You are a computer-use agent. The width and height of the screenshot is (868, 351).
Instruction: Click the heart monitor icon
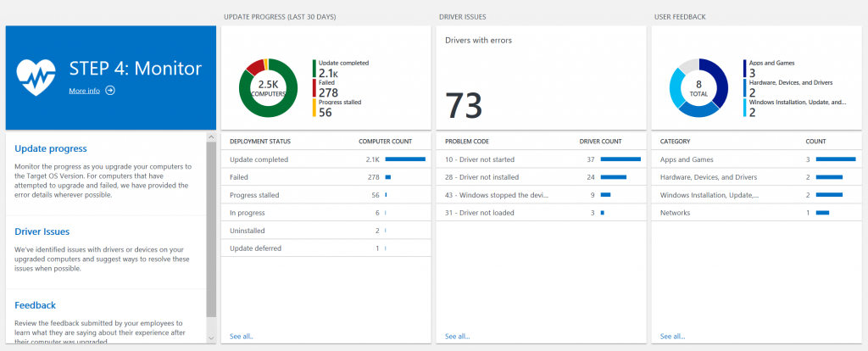pyautogui.click(x=37, y=77)
